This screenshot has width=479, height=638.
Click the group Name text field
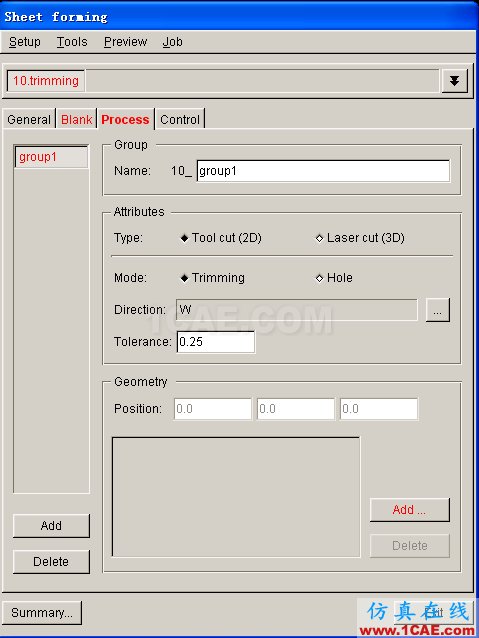(323, 171)
